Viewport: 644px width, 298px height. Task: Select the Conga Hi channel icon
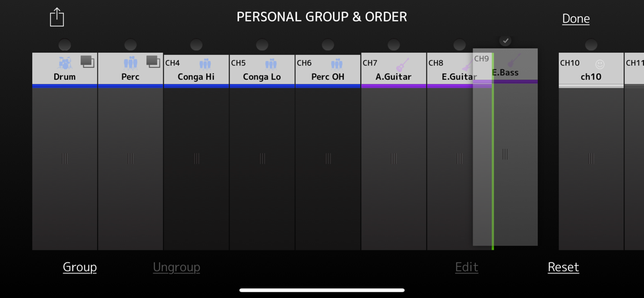coord(205,65)
